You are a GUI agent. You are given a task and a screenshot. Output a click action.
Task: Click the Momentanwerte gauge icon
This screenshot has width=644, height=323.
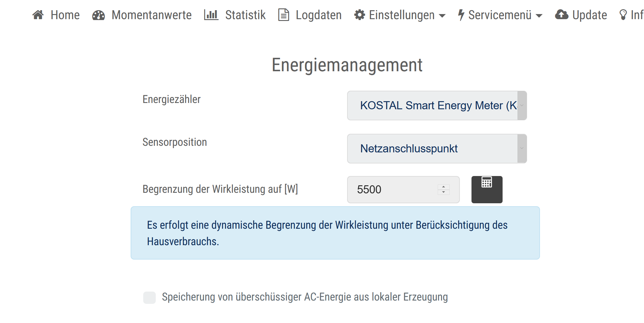point(98,15)
